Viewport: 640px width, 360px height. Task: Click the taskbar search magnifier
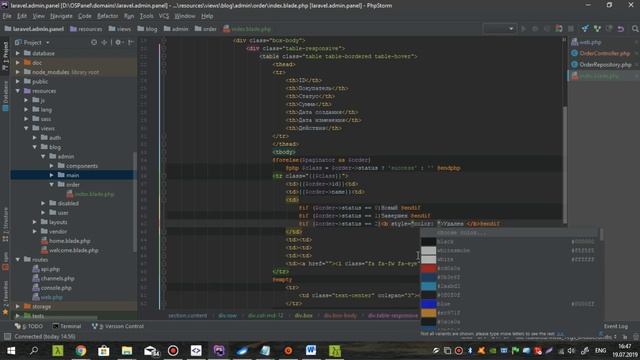coord(34,351)
